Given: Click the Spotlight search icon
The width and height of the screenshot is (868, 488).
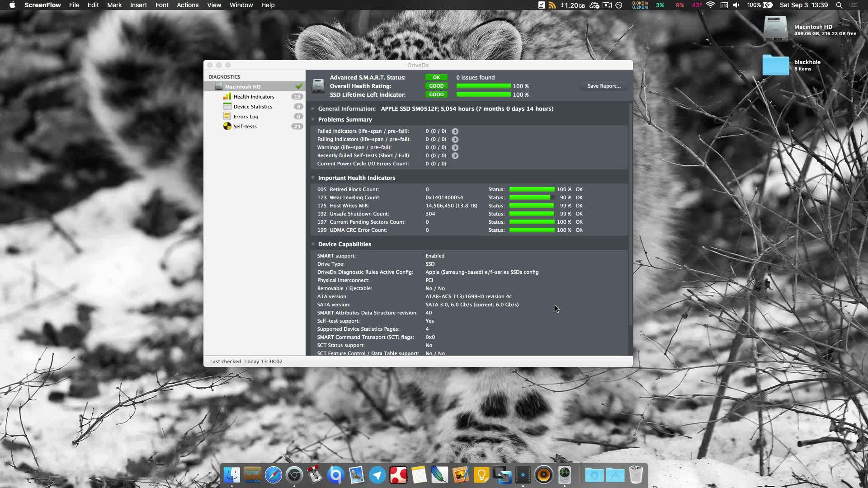Looking at the screenshot, I should click(x=839, y=5).
